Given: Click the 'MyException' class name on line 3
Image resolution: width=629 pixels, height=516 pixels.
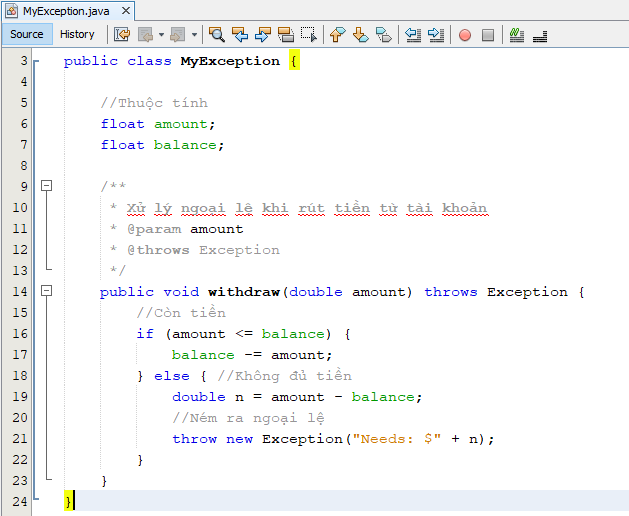Looking at the screenshot, I should 230,61.
